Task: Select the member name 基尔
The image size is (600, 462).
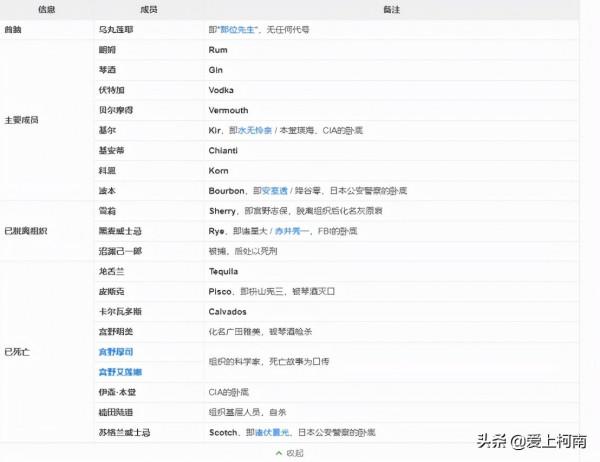Action: pos(107,130)
